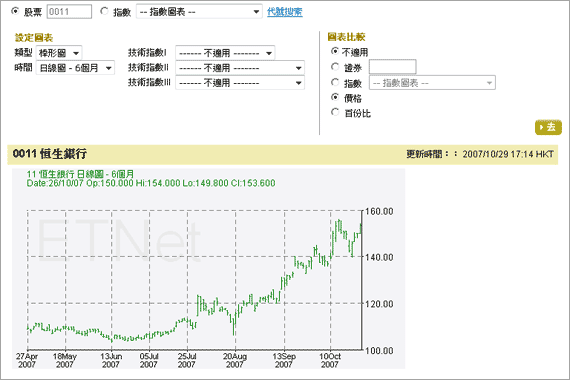Image resolution: width=570 pixels, height=380 pixels.
Task: Open the 技術指數III dropdown
Action: 240,83
